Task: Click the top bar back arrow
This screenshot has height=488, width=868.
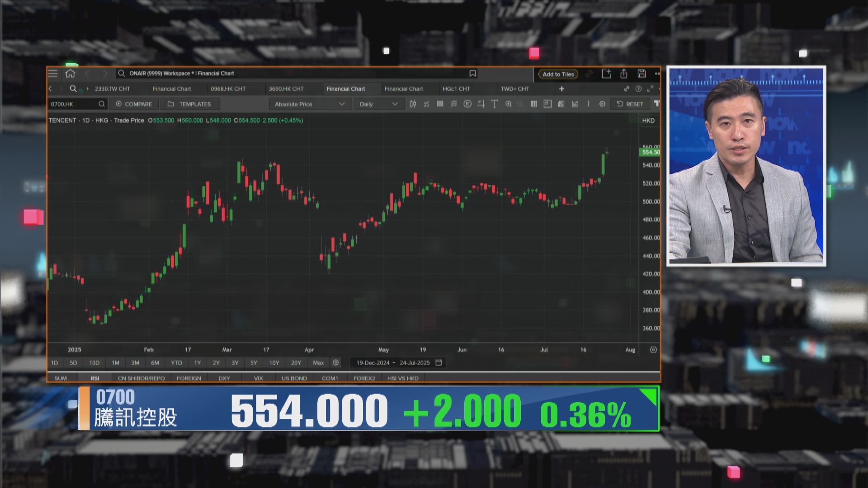Action: [88, 73]
